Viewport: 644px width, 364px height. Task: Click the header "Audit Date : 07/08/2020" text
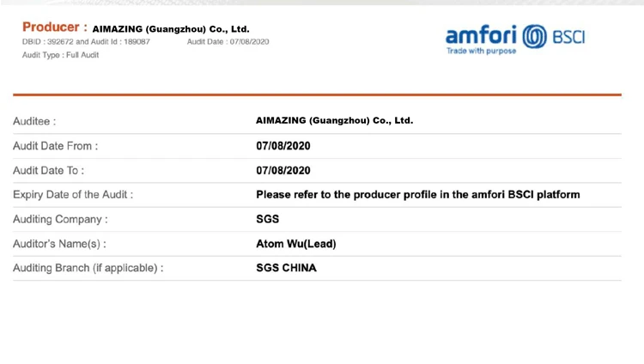[228, 41]
